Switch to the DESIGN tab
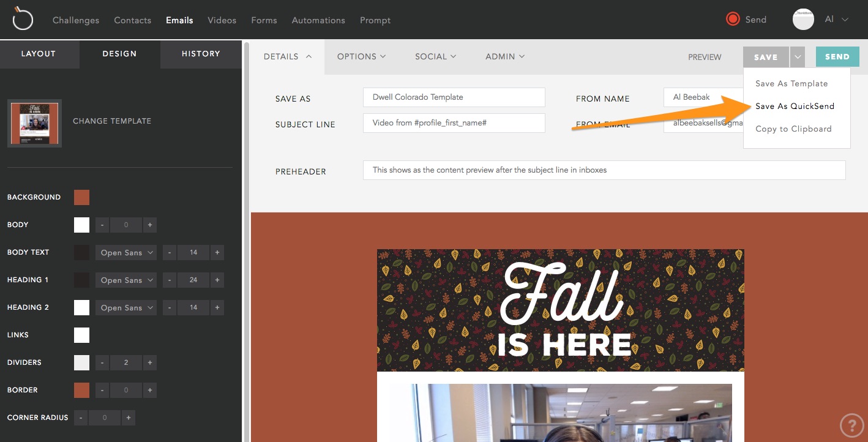This screenshot has width=868, height=442. [x=119, y=54]
